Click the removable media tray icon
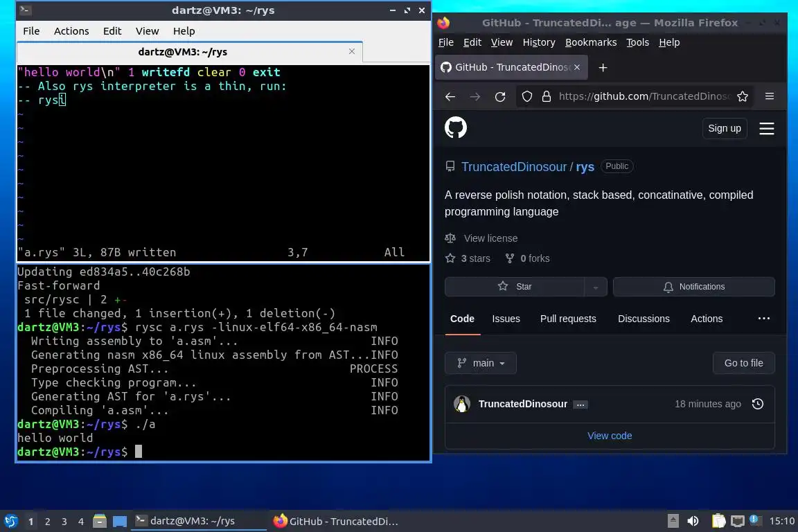The height and width of the screenshot is (532, 798). click(673, 521)
